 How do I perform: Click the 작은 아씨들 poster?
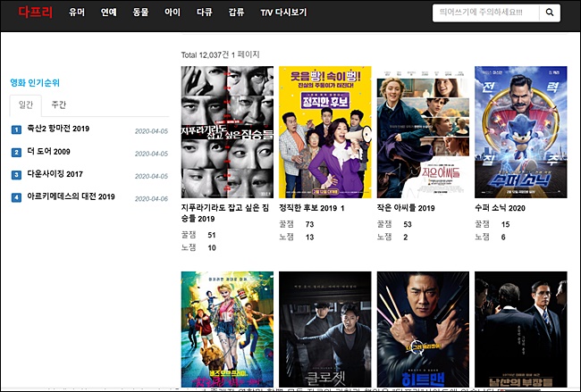[x=423, y=132]
